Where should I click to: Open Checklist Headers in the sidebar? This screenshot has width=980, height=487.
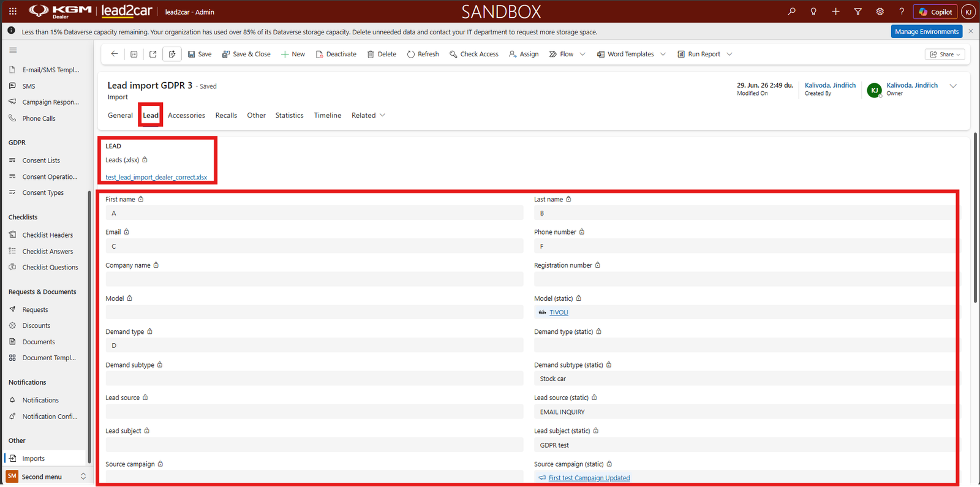48,235
